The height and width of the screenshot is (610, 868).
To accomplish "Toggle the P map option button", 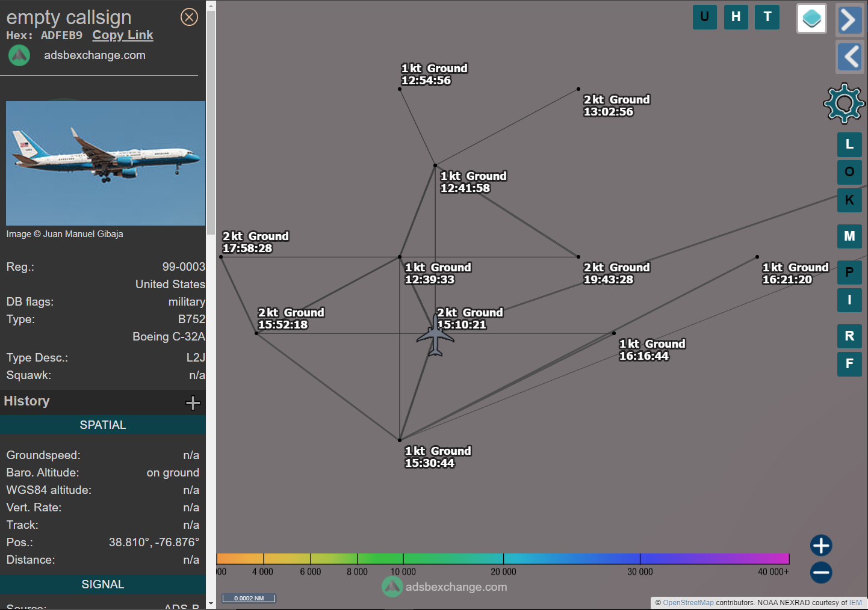I will [849, 273].
